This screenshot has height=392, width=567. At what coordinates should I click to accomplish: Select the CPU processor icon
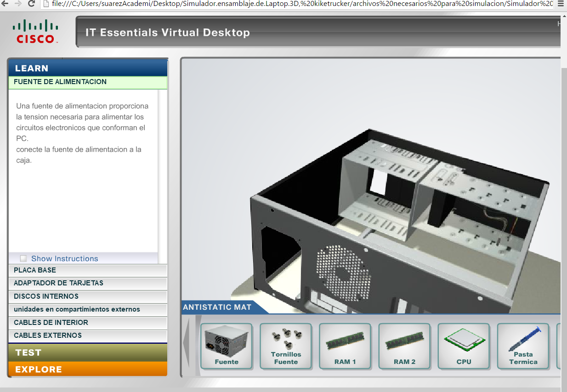[x=464, y=346]
